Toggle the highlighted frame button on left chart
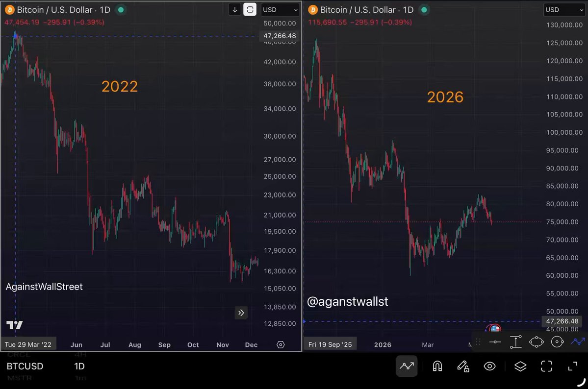588x389 pixels. pos(250,10)
